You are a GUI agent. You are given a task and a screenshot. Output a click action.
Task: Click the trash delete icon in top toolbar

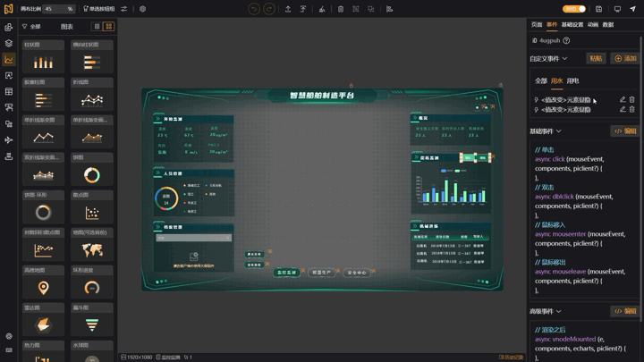pyautogui.click(x=341, y=9)
